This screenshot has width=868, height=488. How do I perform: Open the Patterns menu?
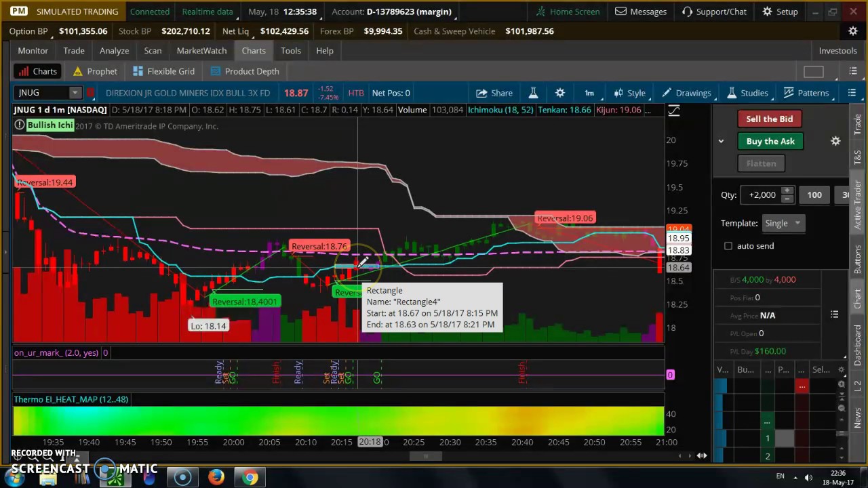pos(806,93)
